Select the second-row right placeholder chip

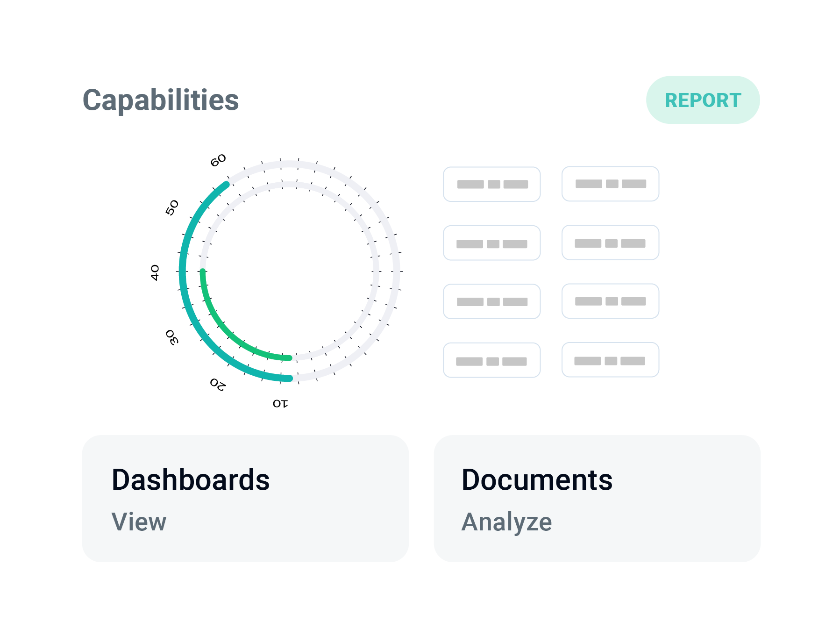tap(610, 243)
